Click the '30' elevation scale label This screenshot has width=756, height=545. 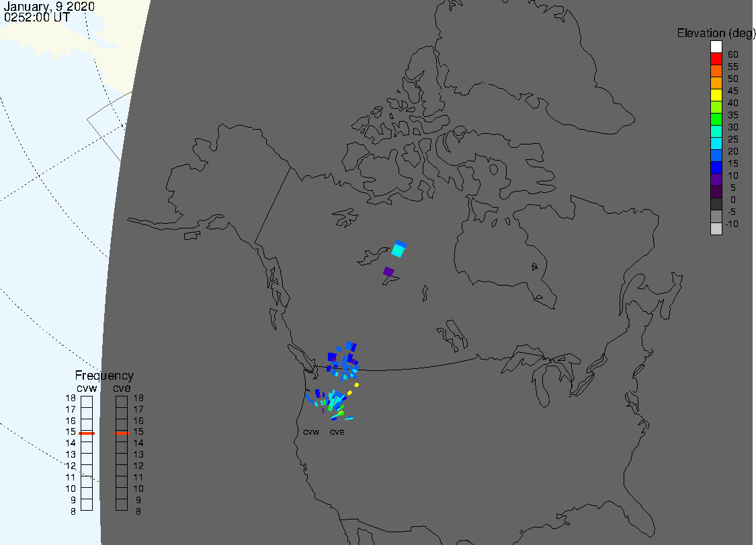[733, 127]
